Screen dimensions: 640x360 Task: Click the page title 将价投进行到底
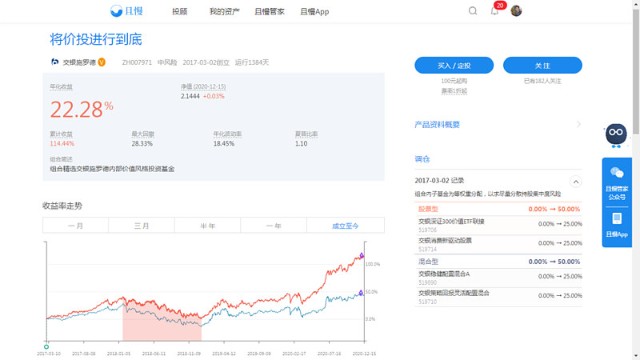point(96,39)
